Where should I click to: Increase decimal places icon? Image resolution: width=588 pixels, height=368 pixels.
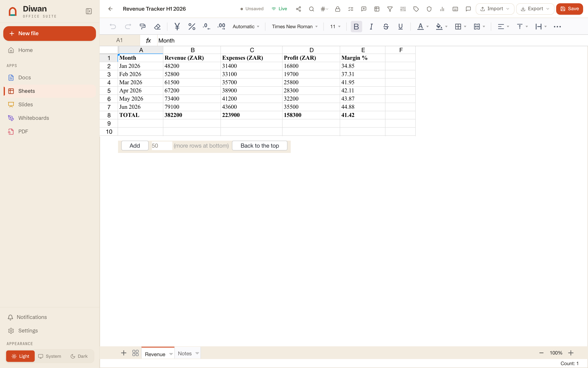point(221,27)
